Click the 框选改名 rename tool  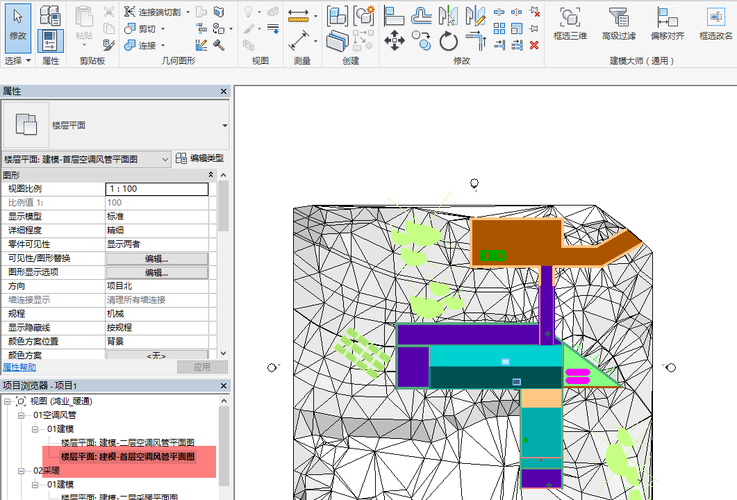715,18
